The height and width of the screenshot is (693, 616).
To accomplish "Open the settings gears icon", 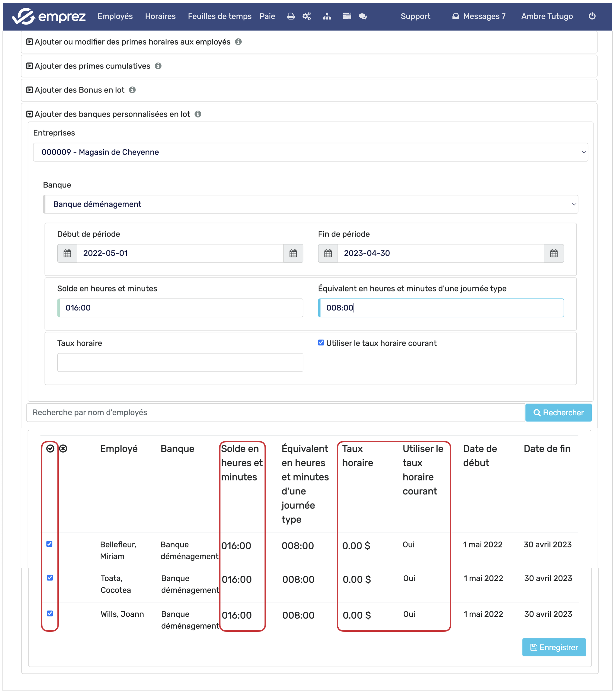I will point(307,16).
